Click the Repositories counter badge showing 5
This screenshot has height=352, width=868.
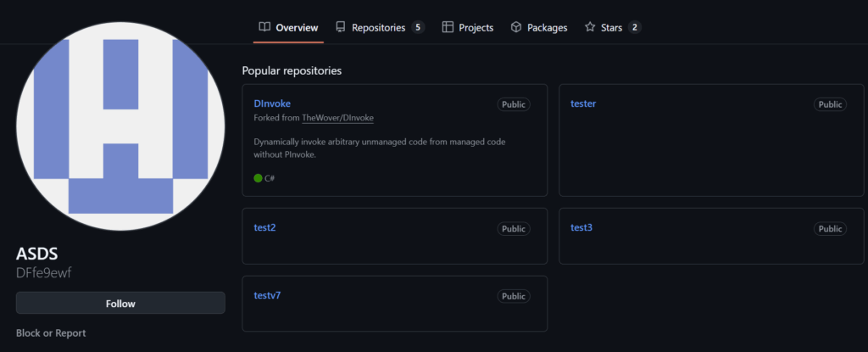[x=418, y=27]
